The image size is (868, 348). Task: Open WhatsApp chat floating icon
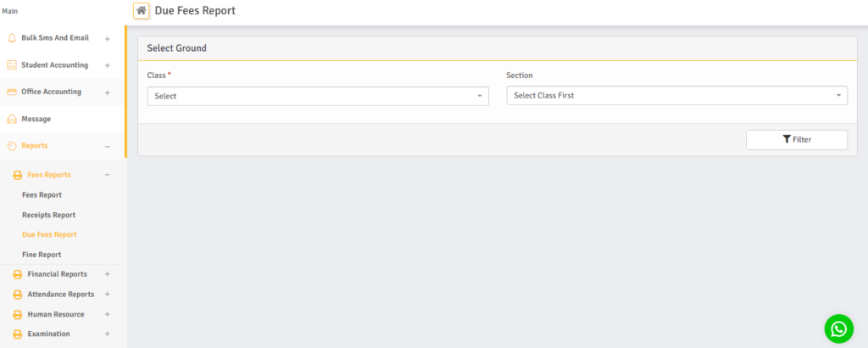pos(838,328)
